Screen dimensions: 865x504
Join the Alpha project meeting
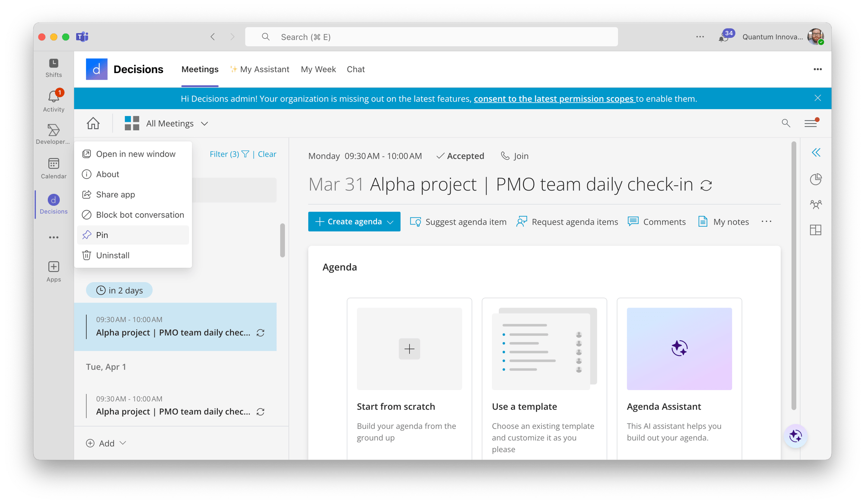pyautogui.click(x=514, y=156)
